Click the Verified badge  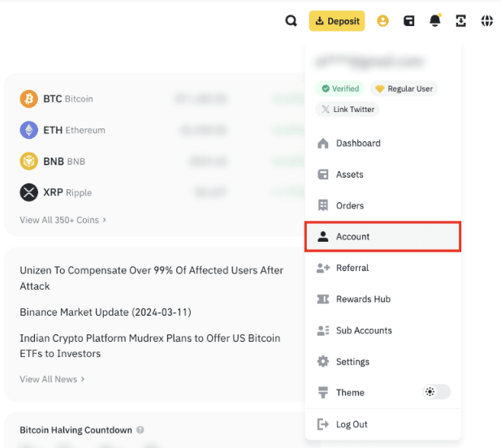tap(340, 88)
